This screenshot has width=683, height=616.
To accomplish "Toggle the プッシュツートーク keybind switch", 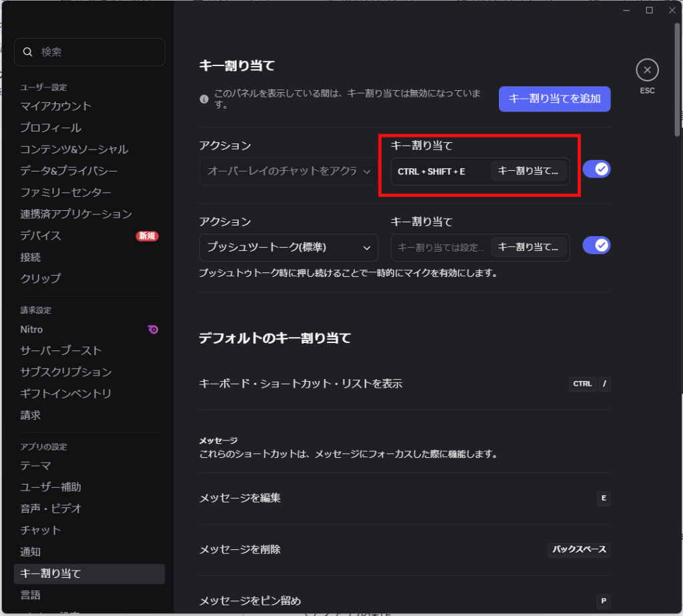I will pyautogui.click(x=596, y=246).
